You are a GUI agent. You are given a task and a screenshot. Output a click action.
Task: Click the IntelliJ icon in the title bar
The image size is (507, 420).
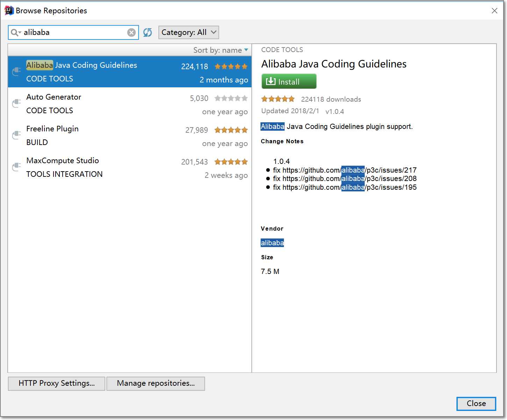pyautogui.click(x=9, y=10)
